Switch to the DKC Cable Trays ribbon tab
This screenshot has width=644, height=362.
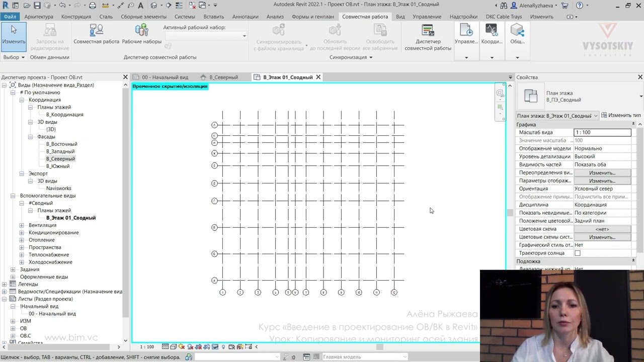504,17
